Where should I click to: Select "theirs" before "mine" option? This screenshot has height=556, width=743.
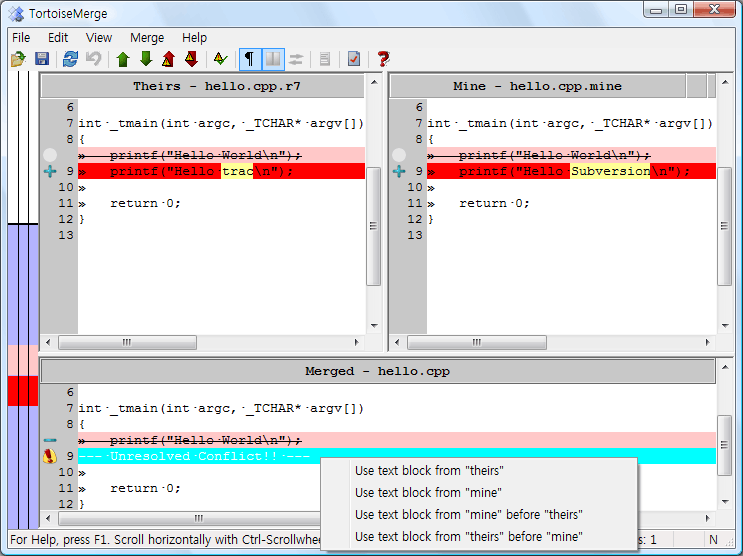coord(468,537)
